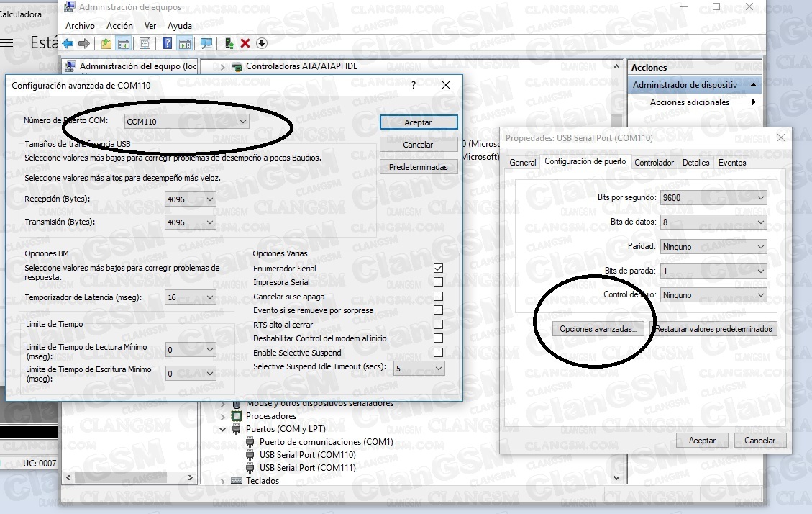The image size is (812, 514).
Task: Open the Paridad dropdown
Action: click(713, 247)
